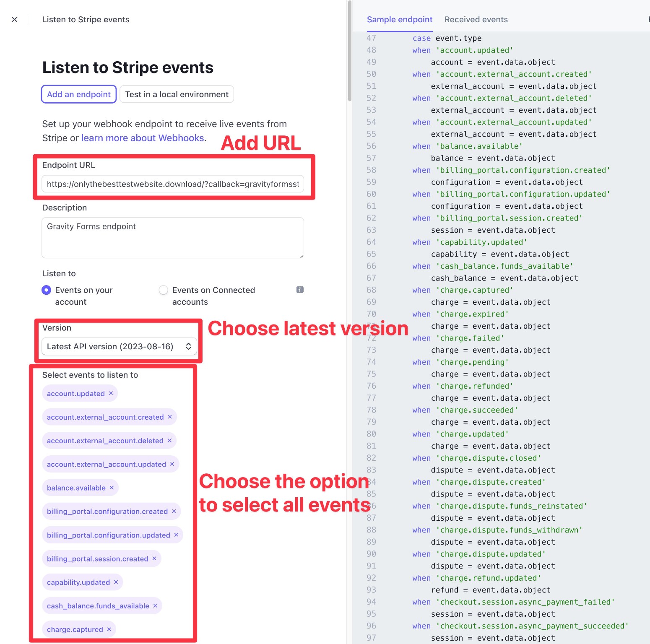The width and height of the screenshot is (650, 644).
Task: Click the Connected accounts info icon
Action: (300, 290)
